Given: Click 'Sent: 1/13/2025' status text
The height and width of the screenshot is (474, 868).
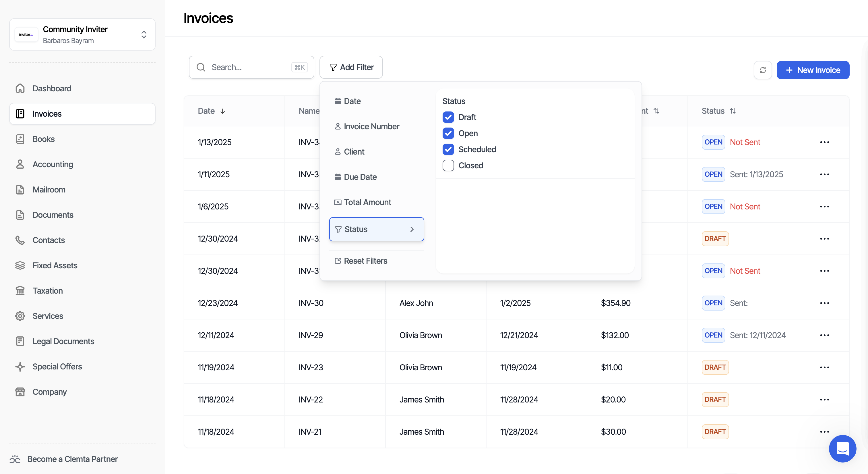Looking at the screenshot, I should tap(756, 174).
